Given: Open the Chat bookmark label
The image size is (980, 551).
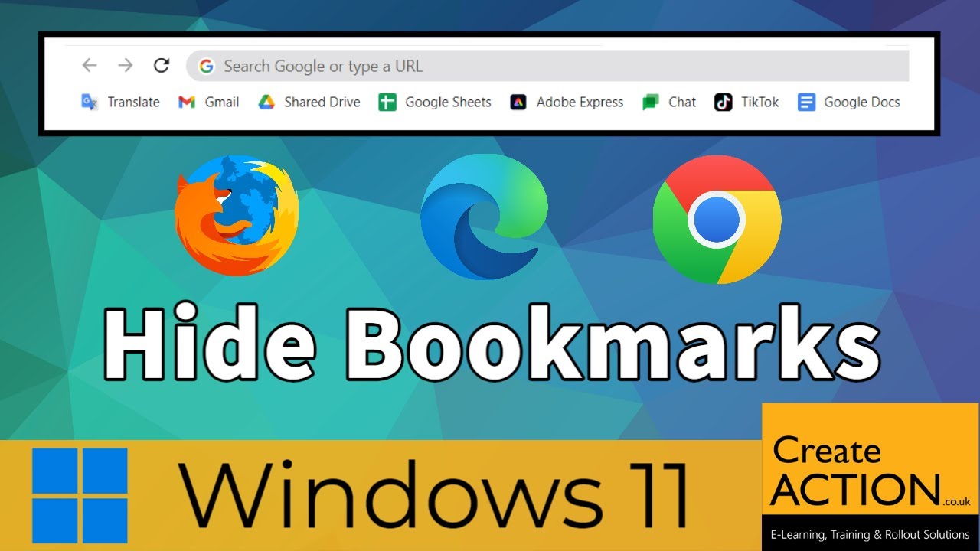Looking at the screenshot, I should pyautogui.click(x=682, y=102).
